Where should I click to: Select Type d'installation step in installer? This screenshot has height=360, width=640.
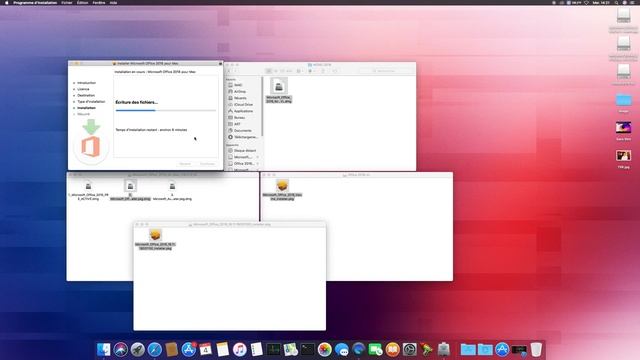(x=91, y=102)
